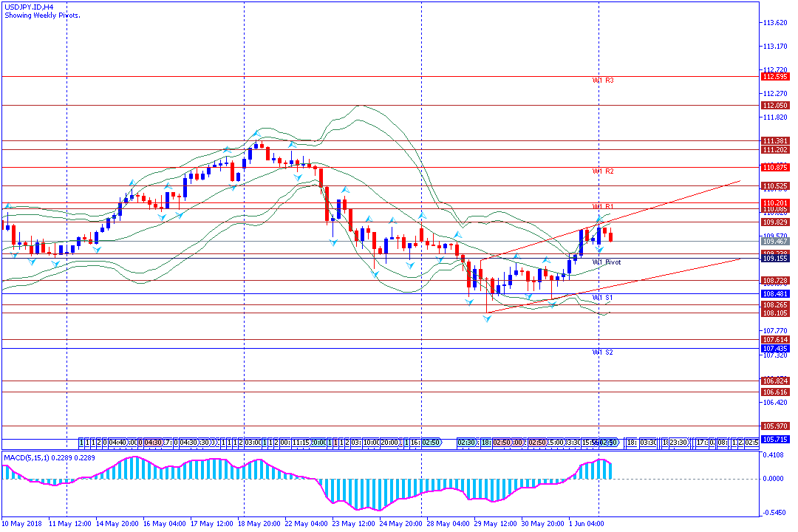Click the lowest down fractal arrow near 29 May
Image resolution: width=798 pixels, height=532 pixels.
[x=487, y=318]
